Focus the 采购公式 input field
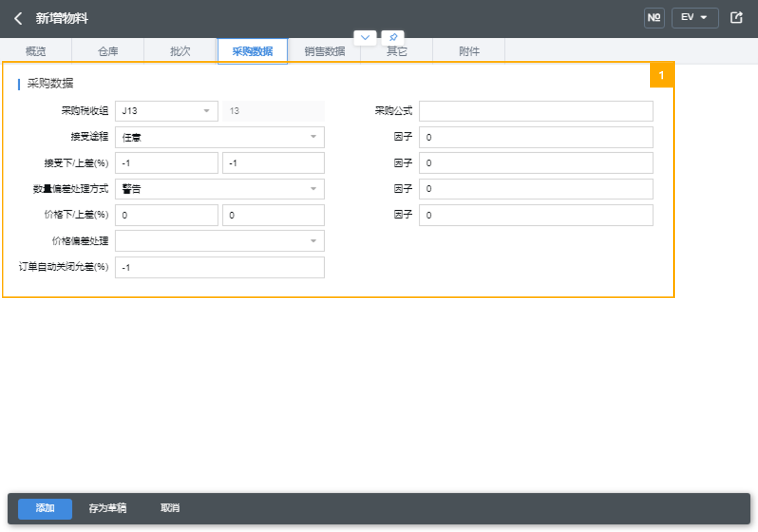The image size is (758, 532). click(x=536, y=111)
